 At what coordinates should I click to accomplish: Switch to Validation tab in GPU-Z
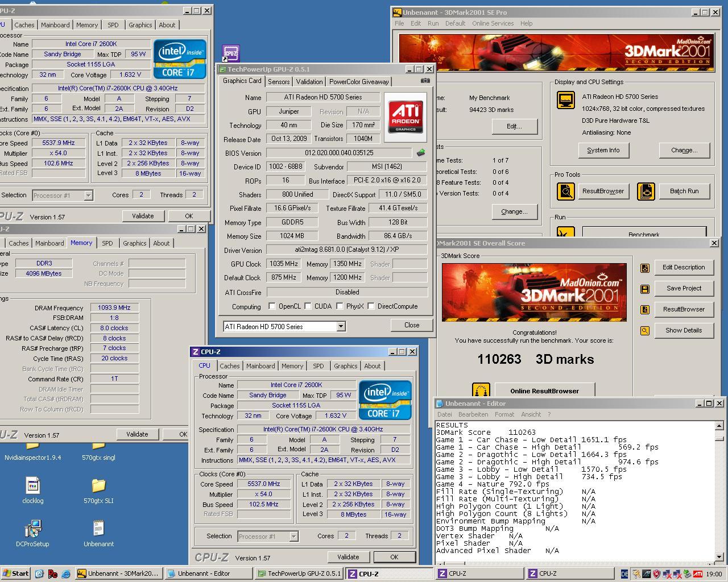(x=309, y=81)
